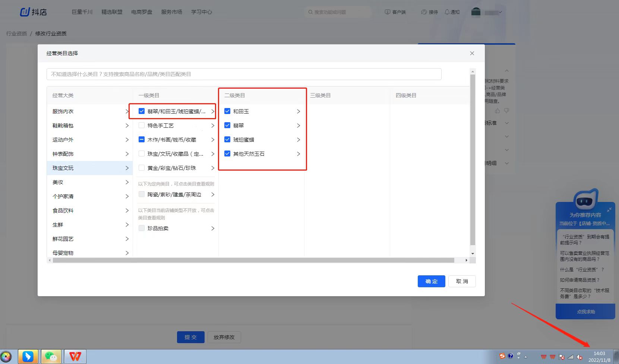Screen dimensions: 619x364
Task: Open the blue bird app in taskbar
Action: tap(28, 357)
